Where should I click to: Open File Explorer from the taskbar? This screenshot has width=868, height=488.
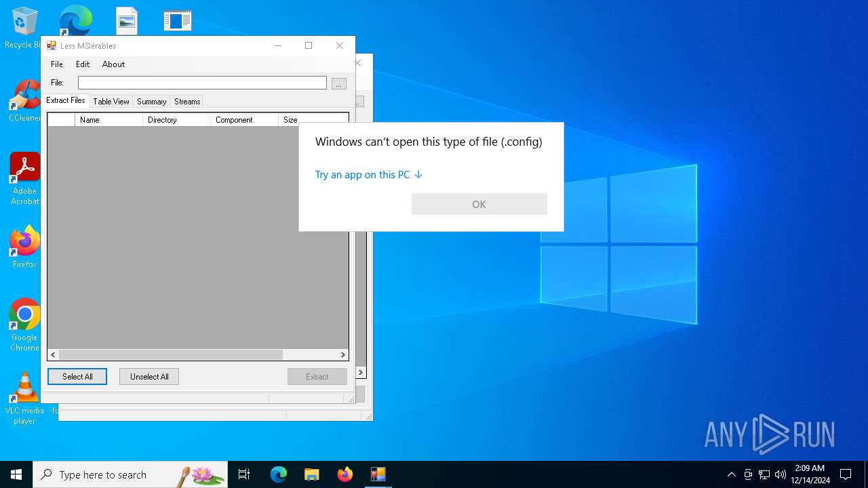click(x=311, y=474)
